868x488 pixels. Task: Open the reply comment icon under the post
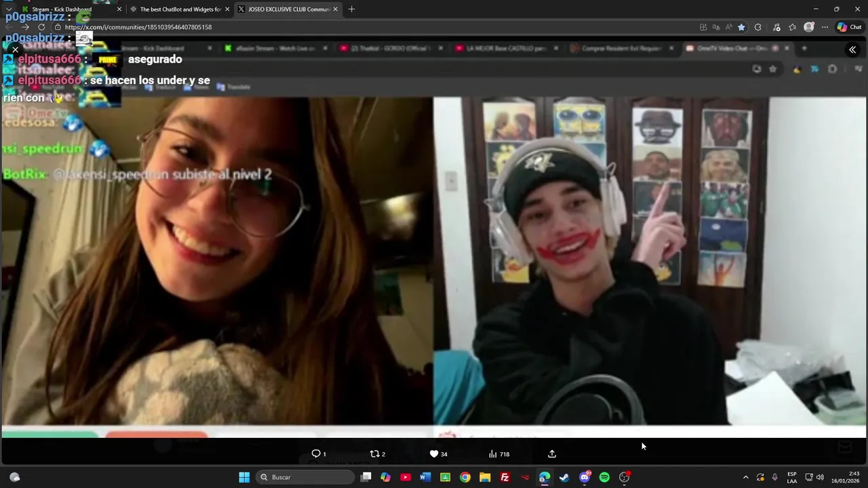316,453
